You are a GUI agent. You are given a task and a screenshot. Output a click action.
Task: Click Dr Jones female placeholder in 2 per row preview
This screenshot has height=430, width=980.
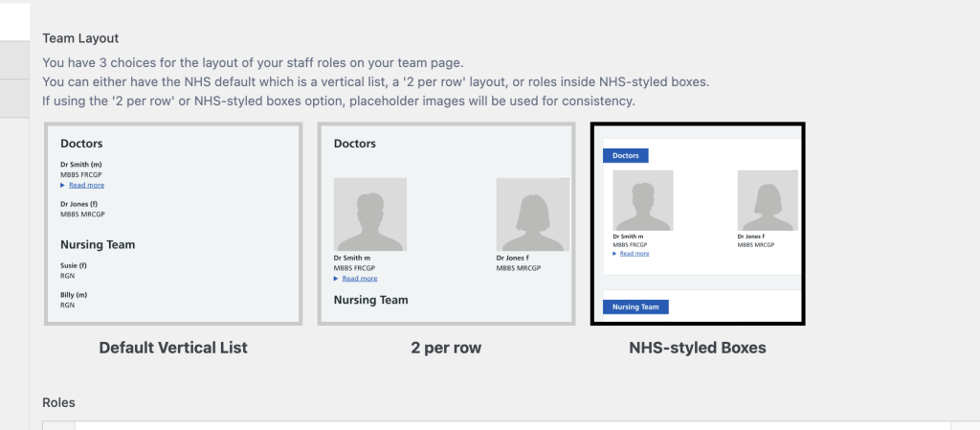[x=532, y=215]
